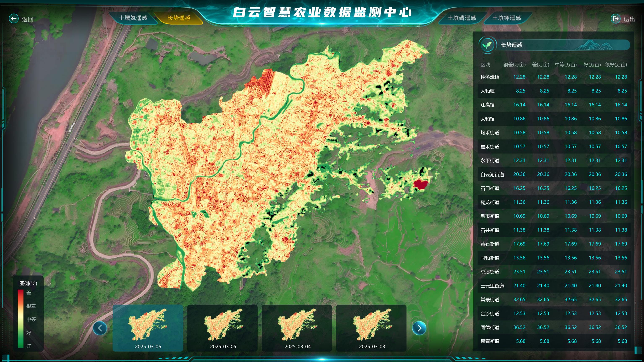The height and width of the screenshot is (362, 644).
Task: Click the dark red region on map
Action: pos(421,185)
